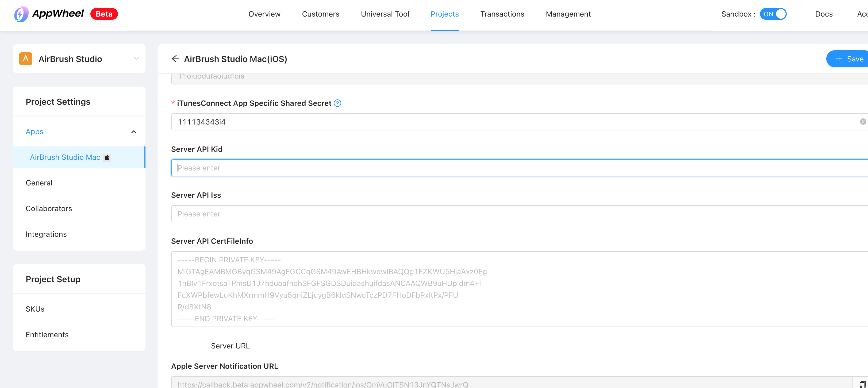868x388 pixels.
Task: Open the Management menu
Action: tap(568, 14)
